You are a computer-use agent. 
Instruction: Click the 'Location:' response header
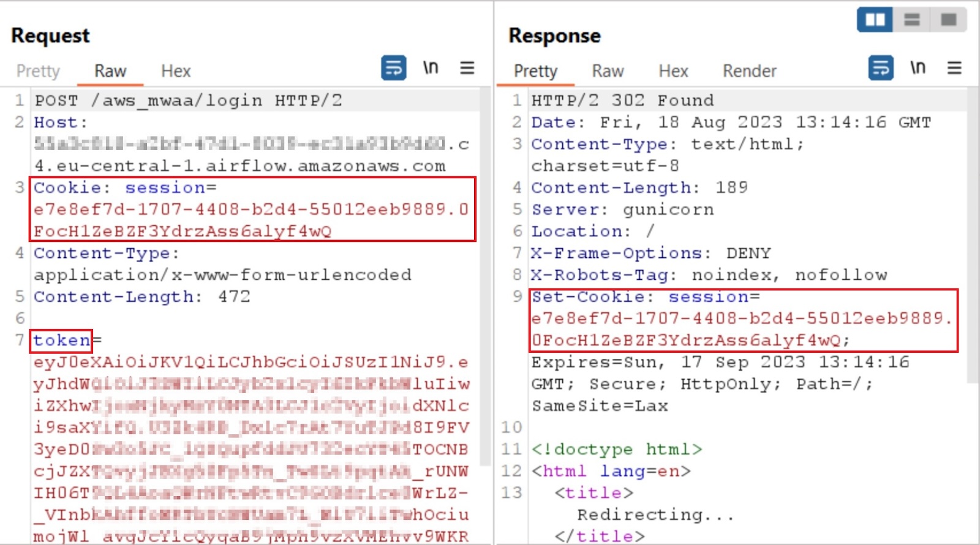[x=581, y=231]
